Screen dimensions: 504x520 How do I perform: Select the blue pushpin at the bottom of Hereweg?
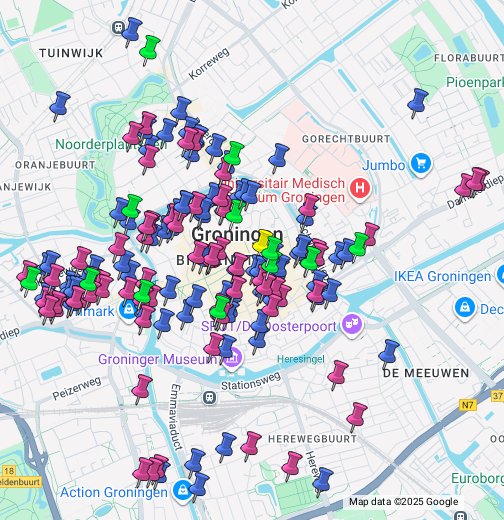(x=322, y=482)
